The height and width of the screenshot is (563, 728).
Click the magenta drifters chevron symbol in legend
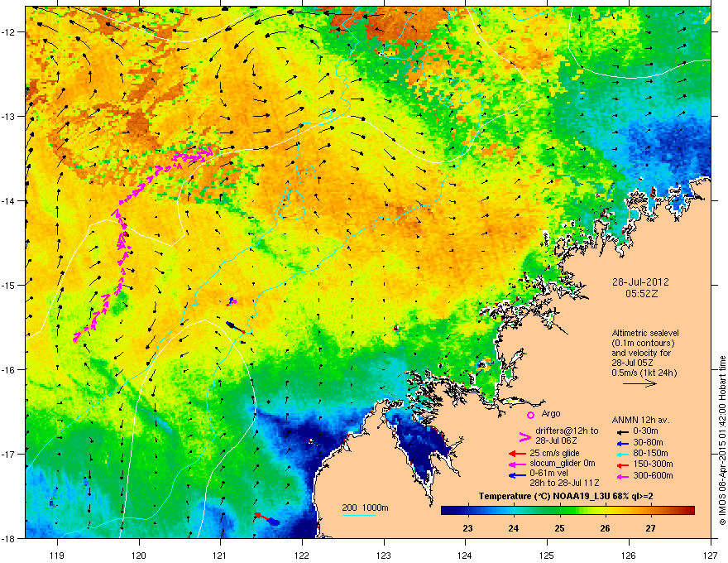tap(524, 436)
